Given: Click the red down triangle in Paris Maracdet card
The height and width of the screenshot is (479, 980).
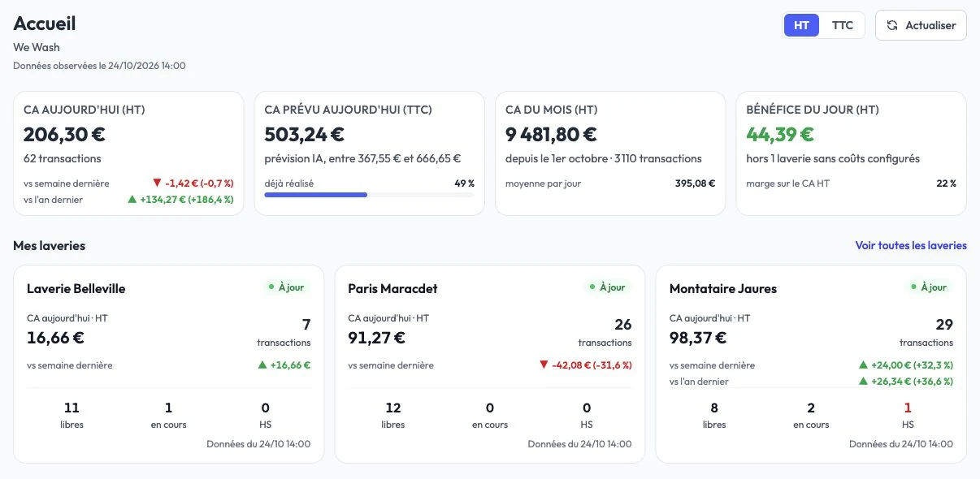Looking at the screenshot, I should 544,365.
